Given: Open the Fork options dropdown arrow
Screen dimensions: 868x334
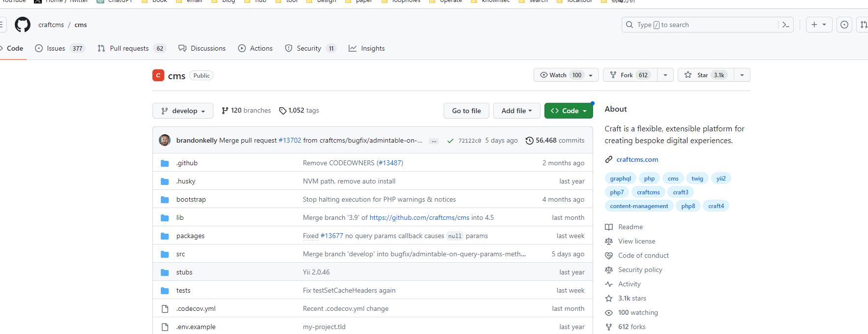Looking at the screenshot, I should 665,75.
